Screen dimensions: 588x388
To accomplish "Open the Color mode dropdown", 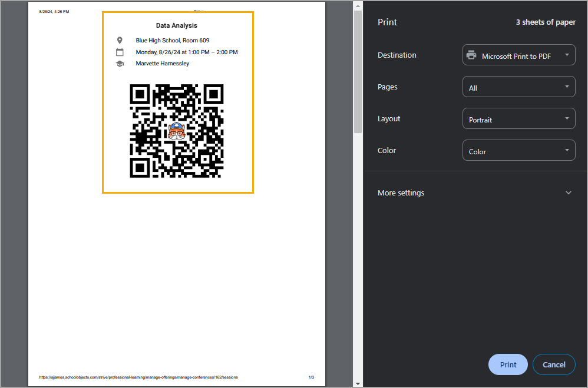I will coord(518,150).
